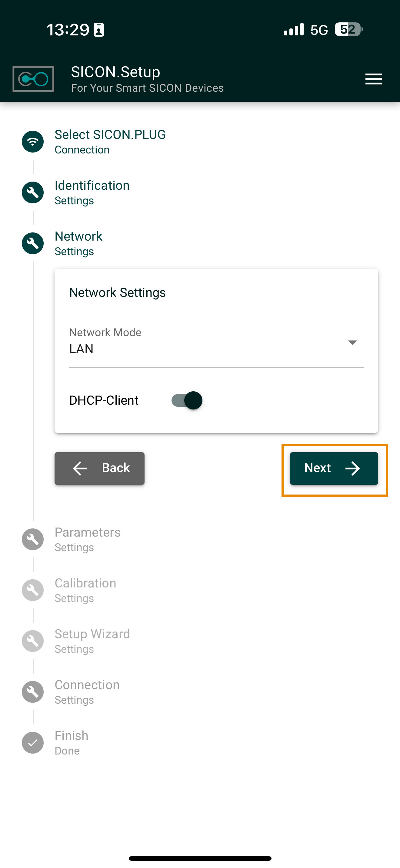The image size is (400, 868).
Task: Tap the battery indicator in status bar
Action: tap(349, 30)
